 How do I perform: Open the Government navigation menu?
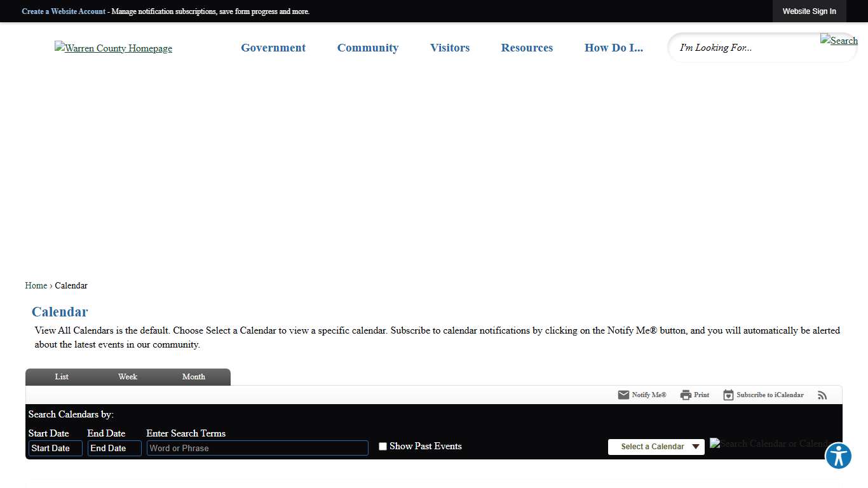(273, 48)
